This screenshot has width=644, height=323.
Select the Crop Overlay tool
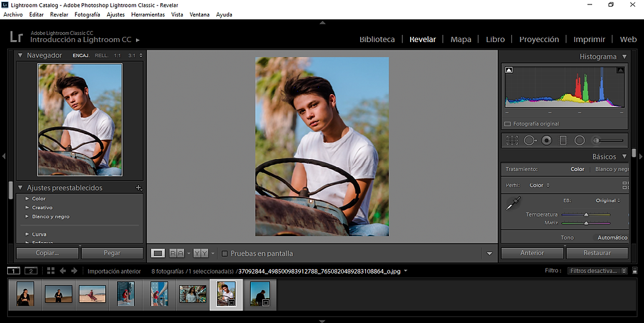tap(512, 141)
